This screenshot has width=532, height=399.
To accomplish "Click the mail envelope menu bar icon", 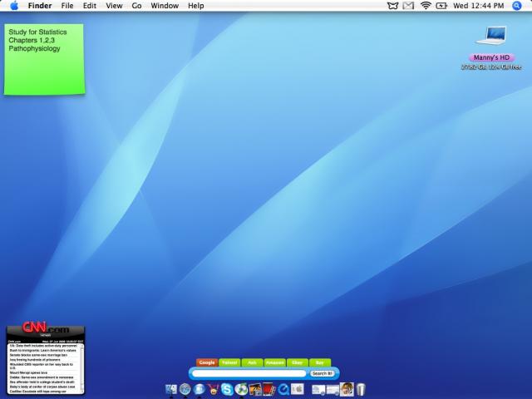I will coord(408,6).
